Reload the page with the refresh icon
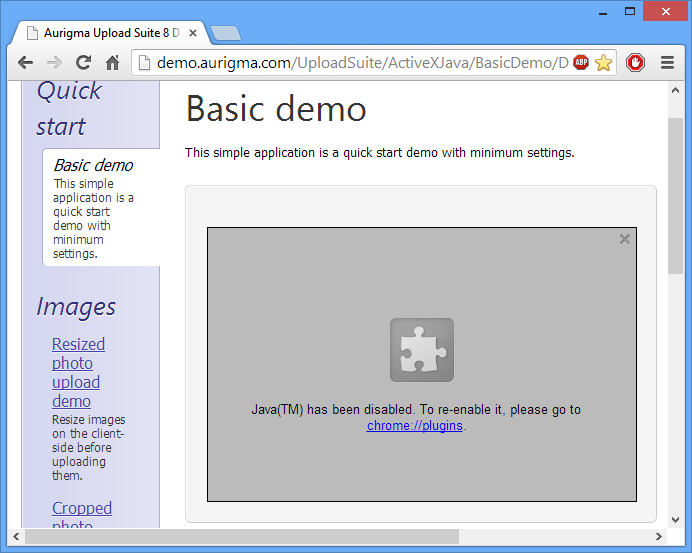 tap(83, 62)
